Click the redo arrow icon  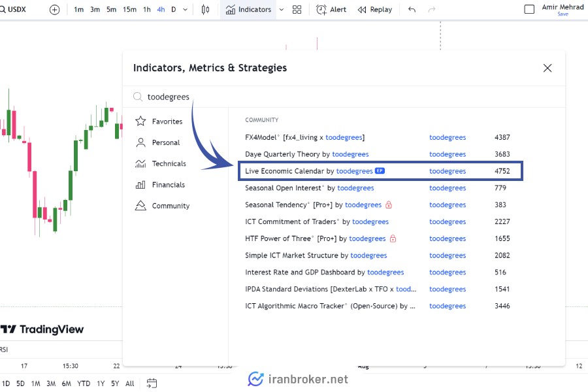(432, 9)
